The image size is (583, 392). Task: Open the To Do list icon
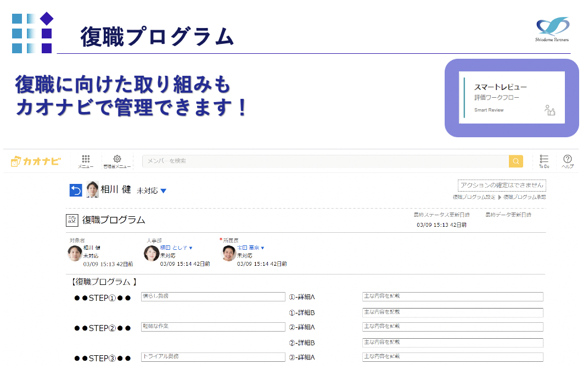point(544,161)
